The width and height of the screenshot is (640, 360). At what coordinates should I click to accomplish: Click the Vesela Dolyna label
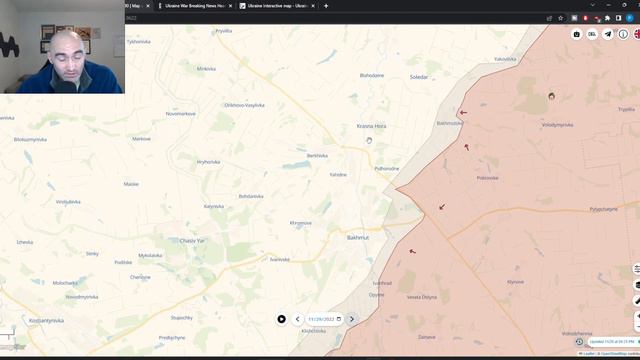tap(422, 297)
